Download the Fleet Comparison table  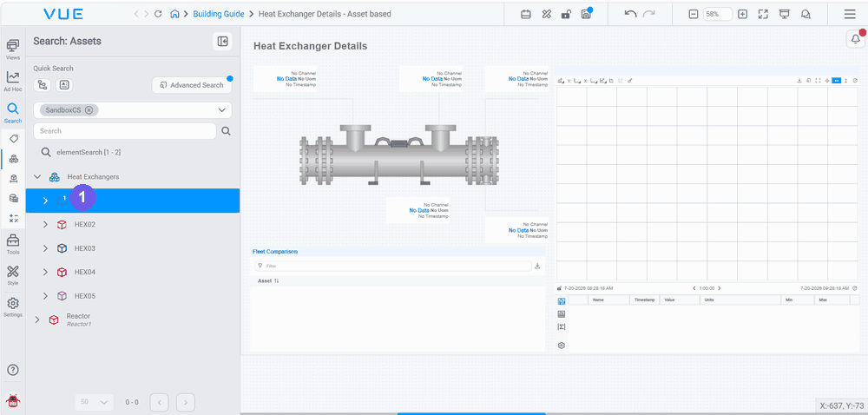pos(537,267)
